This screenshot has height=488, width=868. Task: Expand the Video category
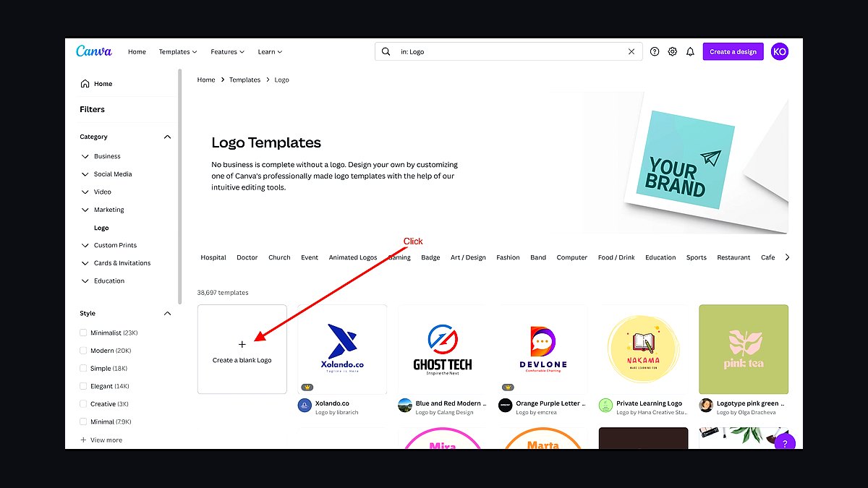point(85,192)
